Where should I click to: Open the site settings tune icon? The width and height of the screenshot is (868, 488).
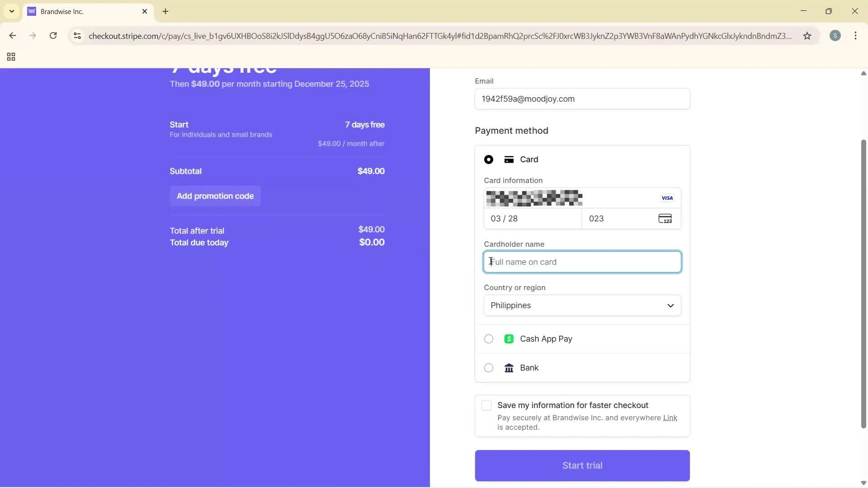point(77,36)
